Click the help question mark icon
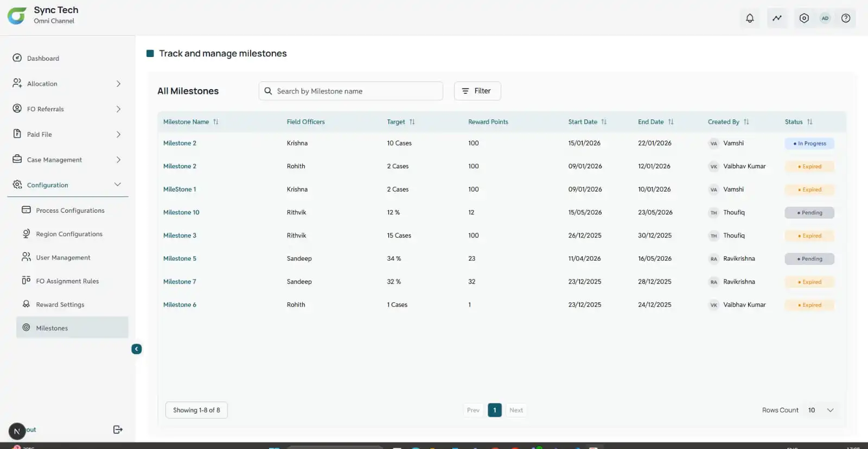 (845, 18)
